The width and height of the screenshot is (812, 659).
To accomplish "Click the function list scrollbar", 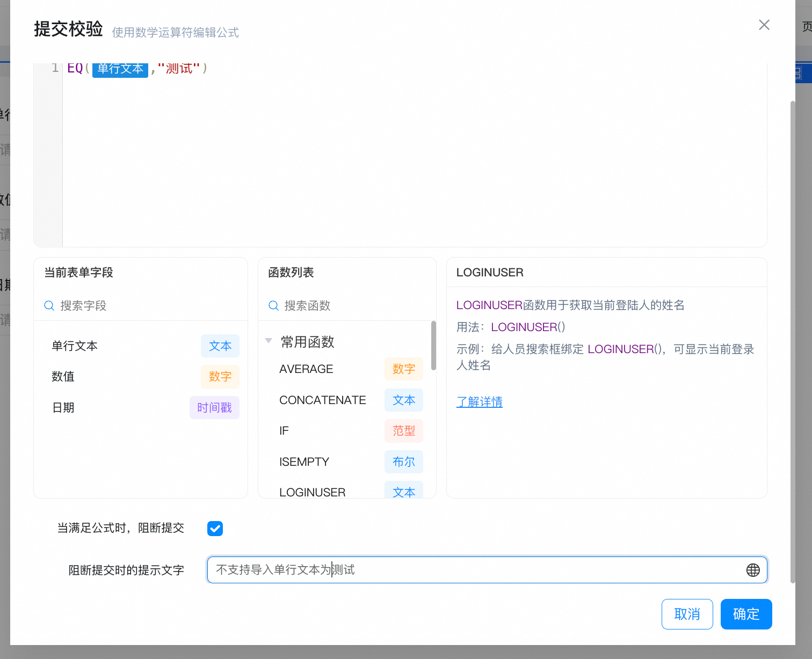I will tap(433, 346).
